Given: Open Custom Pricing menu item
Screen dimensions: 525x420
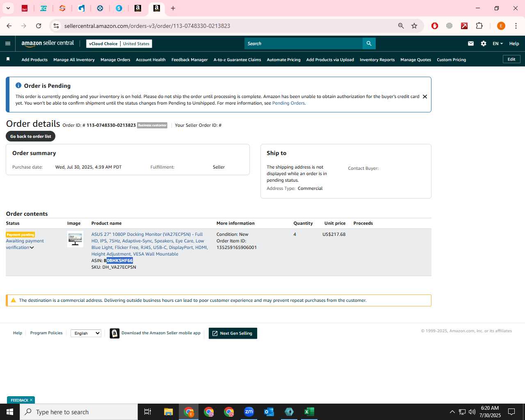Looking at the screenshot, I should pos(451,59).
